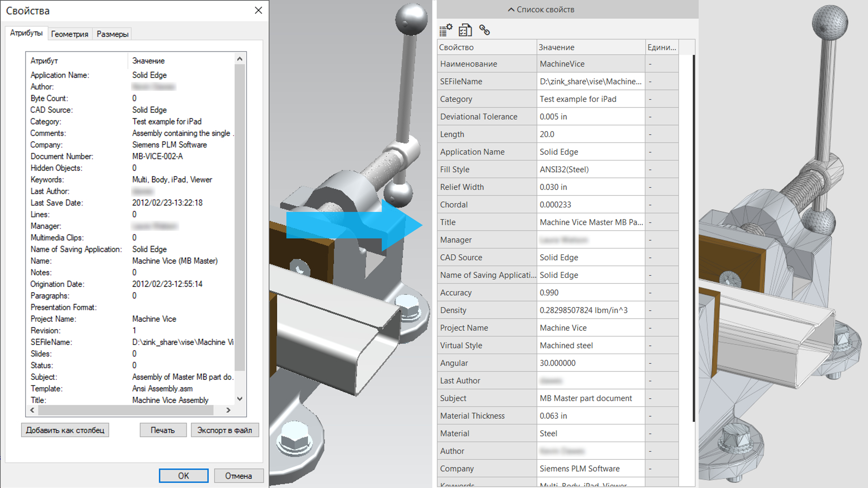Confirm with the OK button
Viewport: 868px width, 488px height.
pyautogui.click(x=184, y=475)
